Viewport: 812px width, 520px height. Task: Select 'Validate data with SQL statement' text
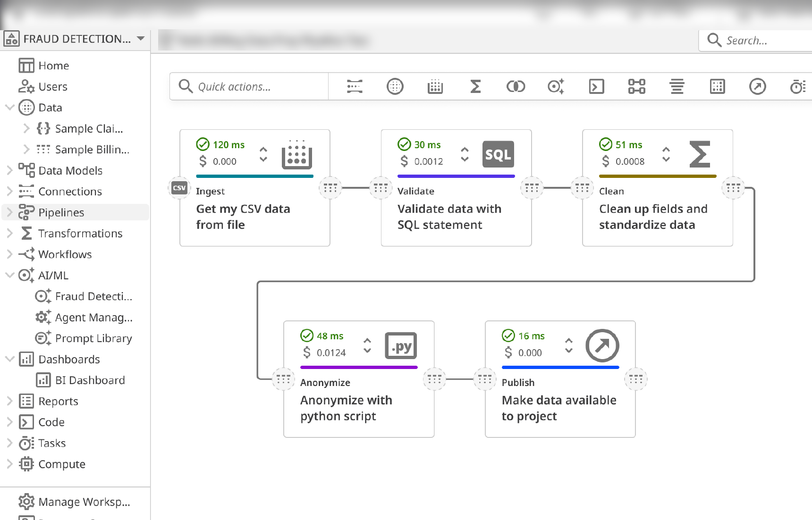tap(449, 217)
